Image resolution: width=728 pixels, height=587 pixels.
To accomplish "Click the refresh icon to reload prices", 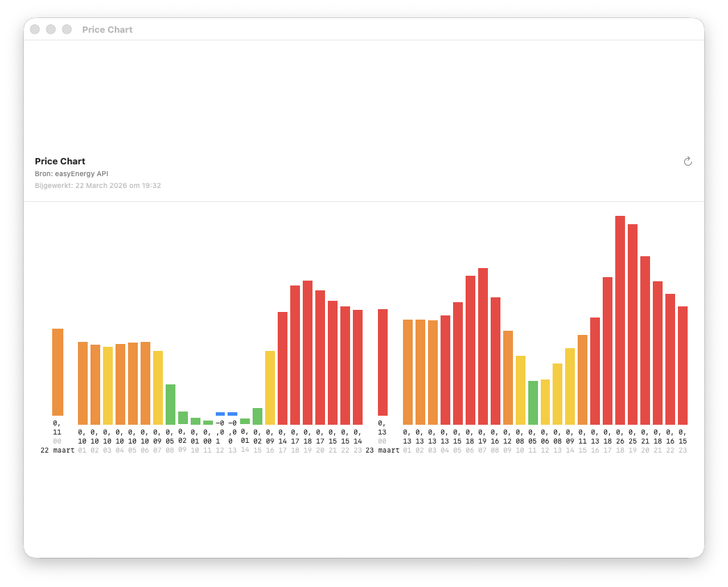I will pyautogui.click(x=688, y=161).
